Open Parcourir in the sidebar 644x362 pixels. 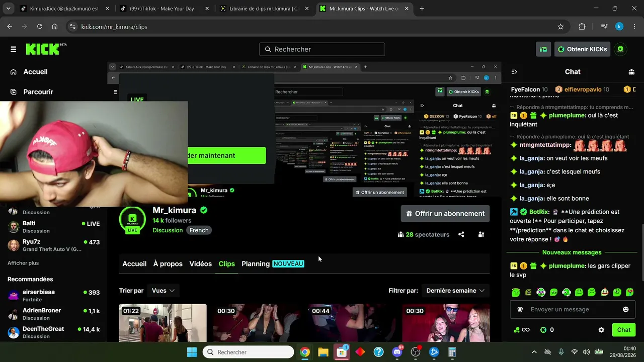38,92
